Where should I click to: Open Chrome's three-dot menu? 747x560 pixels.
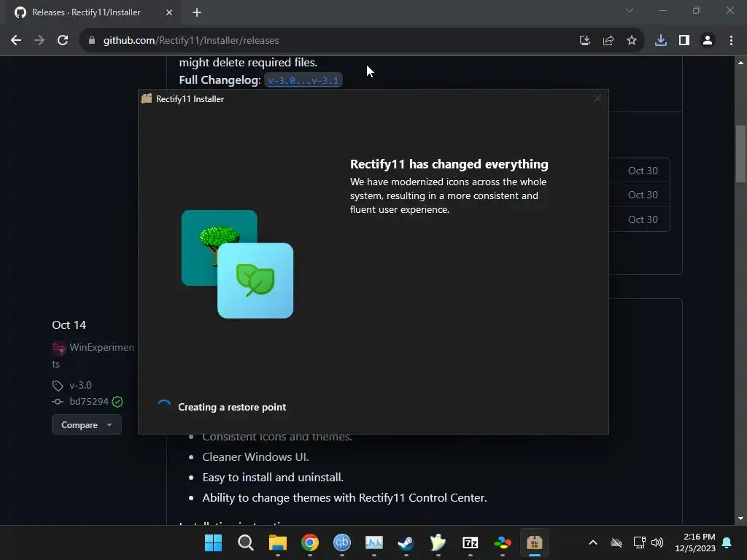(x=731, y=41)
